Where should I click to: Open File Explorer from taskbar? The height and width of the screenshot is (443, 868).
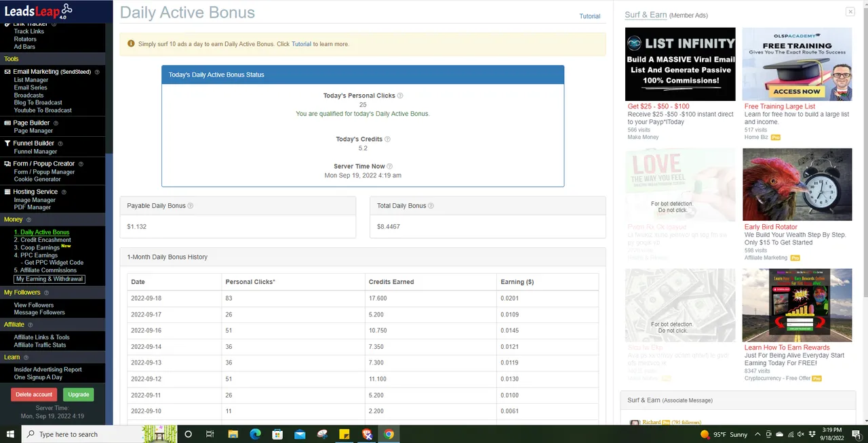pyautogui.click(x=233, y=434)
